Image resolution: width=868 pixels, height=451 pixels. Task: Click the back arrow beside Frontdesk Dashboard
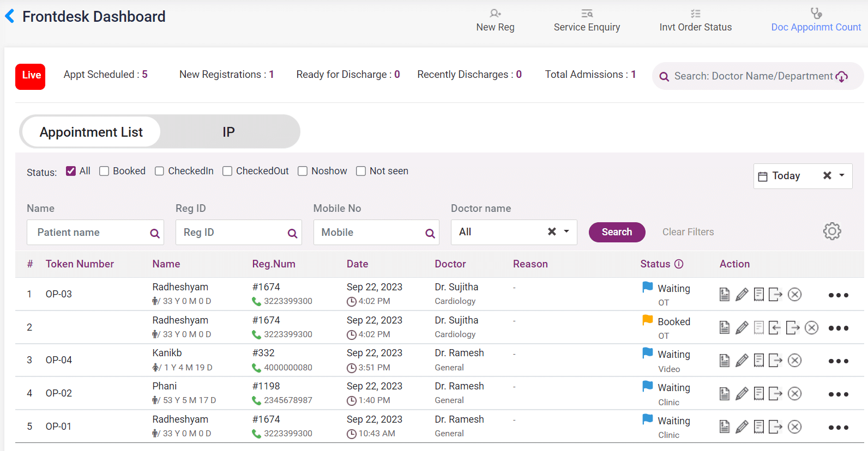tap(10, 16)
